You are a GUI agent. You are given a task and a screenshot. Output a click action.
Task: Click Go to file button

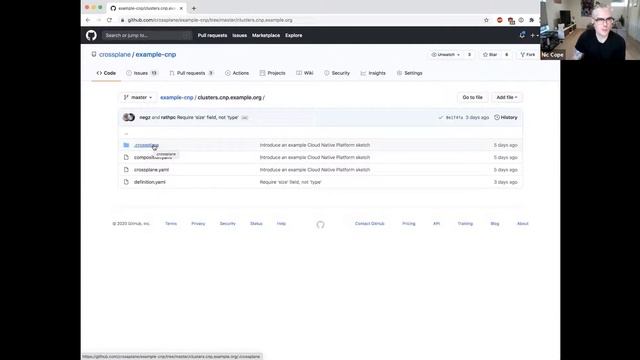click(472, 98)
